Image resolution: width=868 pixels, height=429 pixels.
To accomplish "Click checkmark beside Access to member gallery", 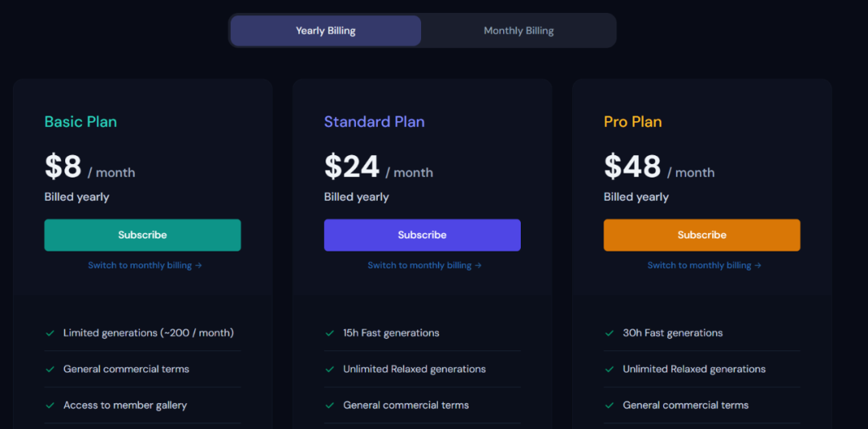I will coord(50,405).
